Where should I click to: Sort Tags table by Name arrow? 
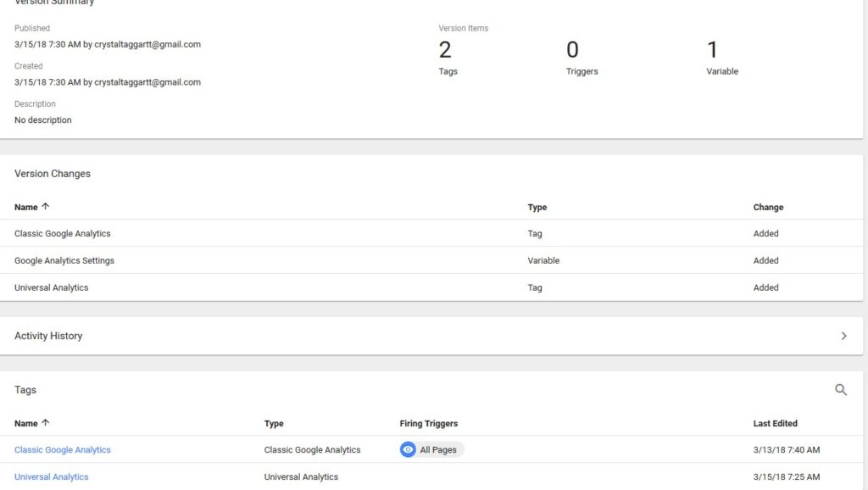46,423
